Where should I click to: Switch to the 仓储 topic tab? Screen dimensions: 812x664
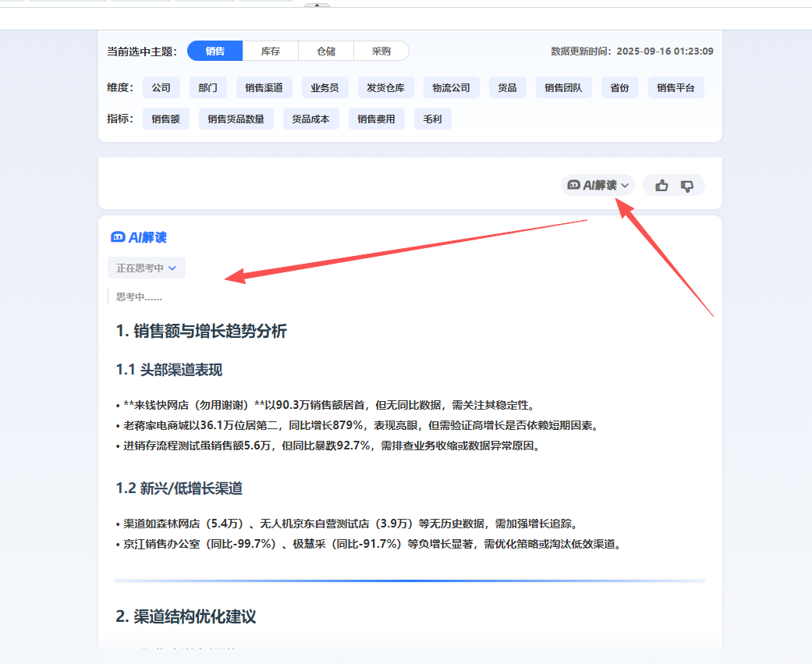click(325, 51)
